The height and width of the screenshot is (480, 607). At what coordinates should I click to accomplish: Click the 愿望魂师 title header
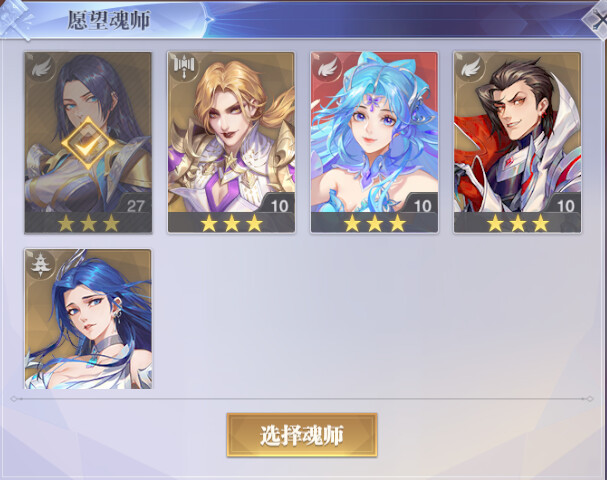(x=109, y=20)
